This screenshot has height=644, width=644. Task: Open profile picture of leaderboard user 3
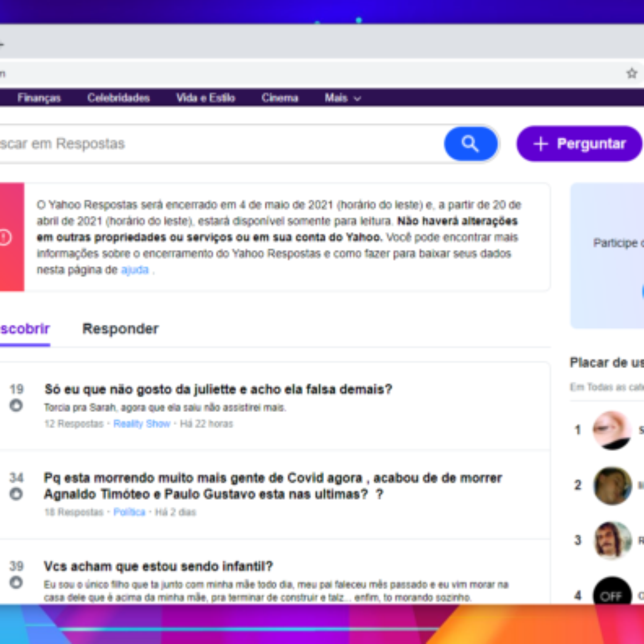[612, 540]
